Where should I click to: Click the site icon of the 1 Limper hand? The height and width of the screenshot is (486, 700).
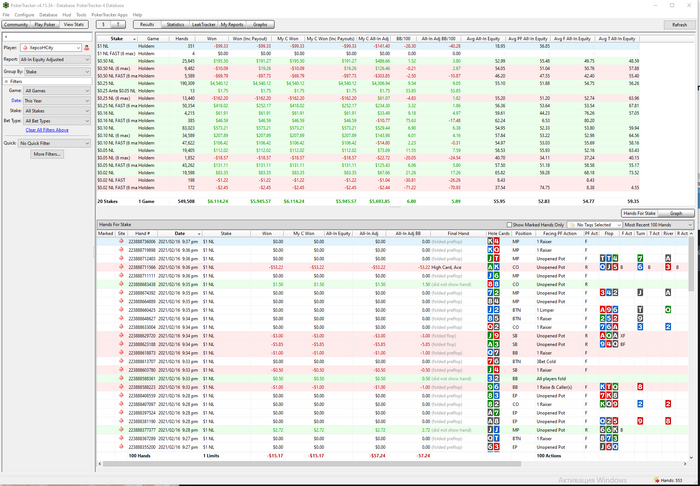[121, 310]
